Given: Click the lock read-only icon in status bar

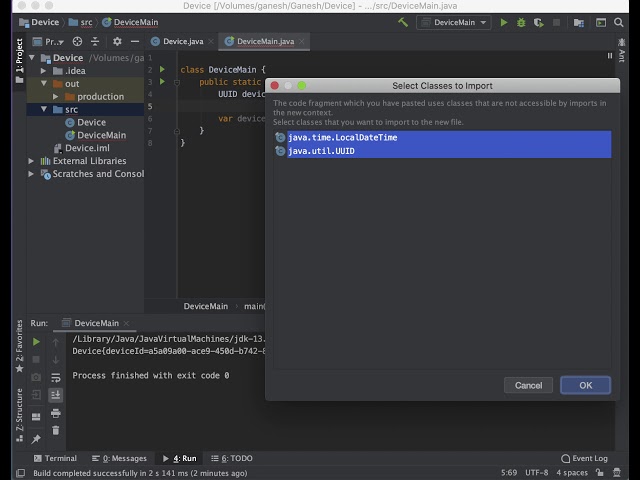Looking at the screenshot, I should pyautogui.click(x=600, y=473).
